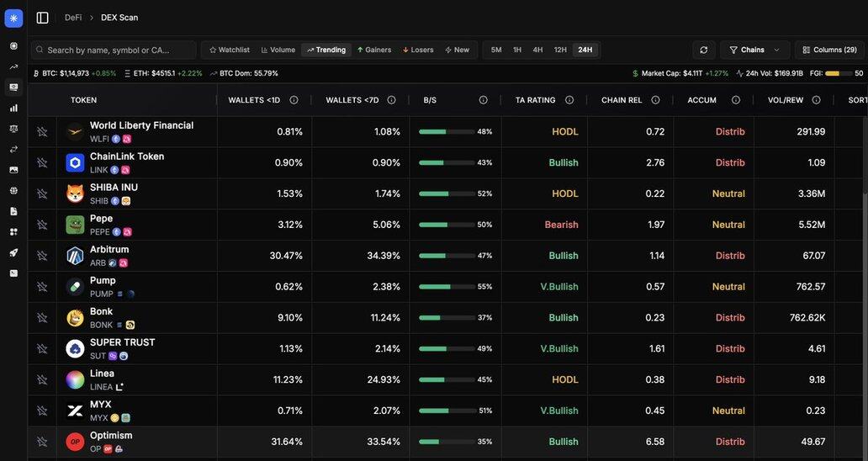Toggle watchlist star for World Liberty Financial
Image resolution: width=868 pixels, height=461 pixels.
(x=42, y=132)
